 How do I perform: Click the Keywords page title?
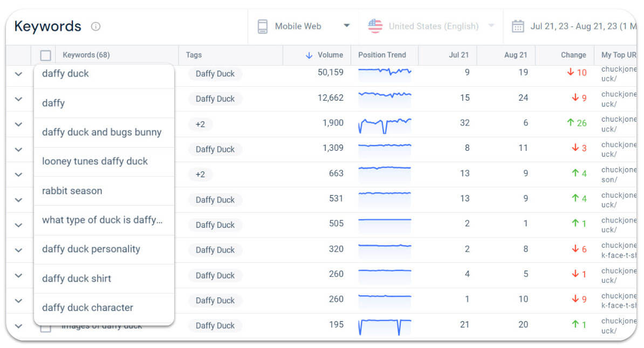(x=47, y=26)
